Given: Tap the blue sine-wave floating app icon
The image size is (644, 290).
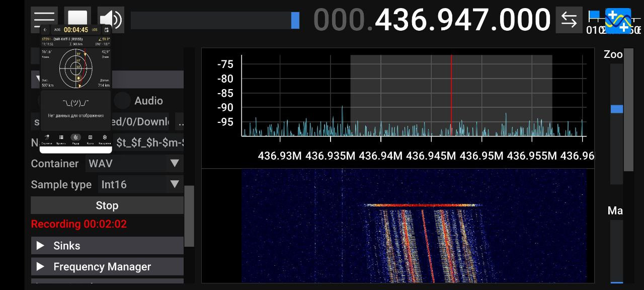Looking at the screenshot, I should coord(618,21).
